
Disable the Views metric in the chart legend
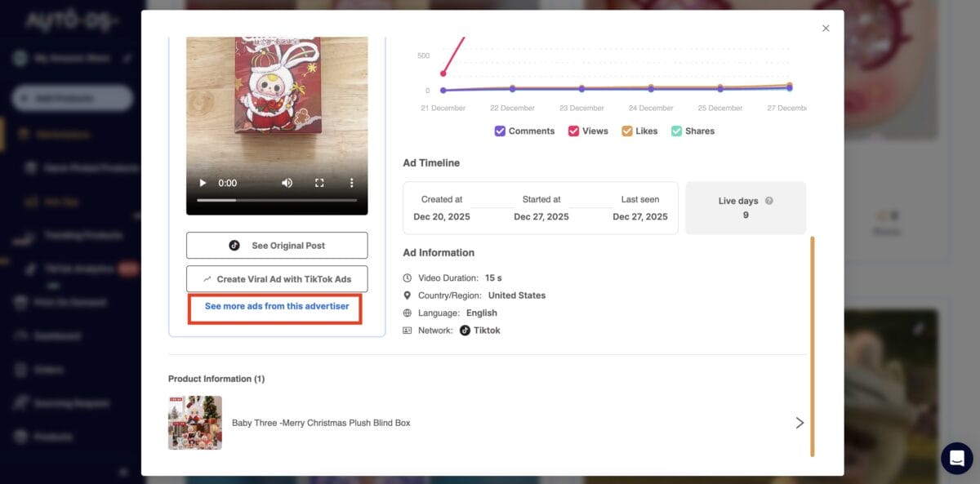[x=572, y=131]
